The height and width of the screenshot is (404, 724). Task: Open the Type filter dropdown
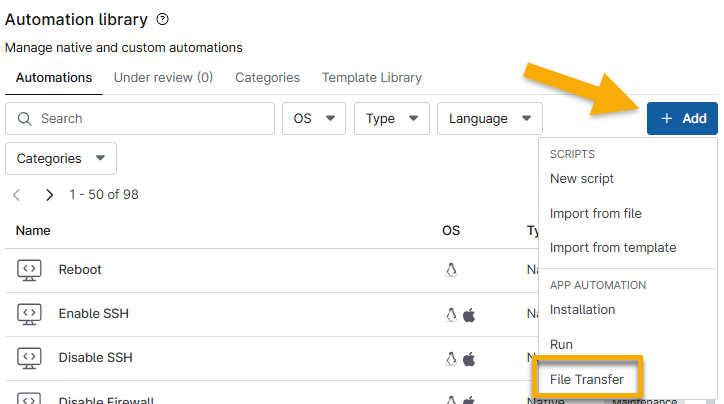[x=392, y=119]
